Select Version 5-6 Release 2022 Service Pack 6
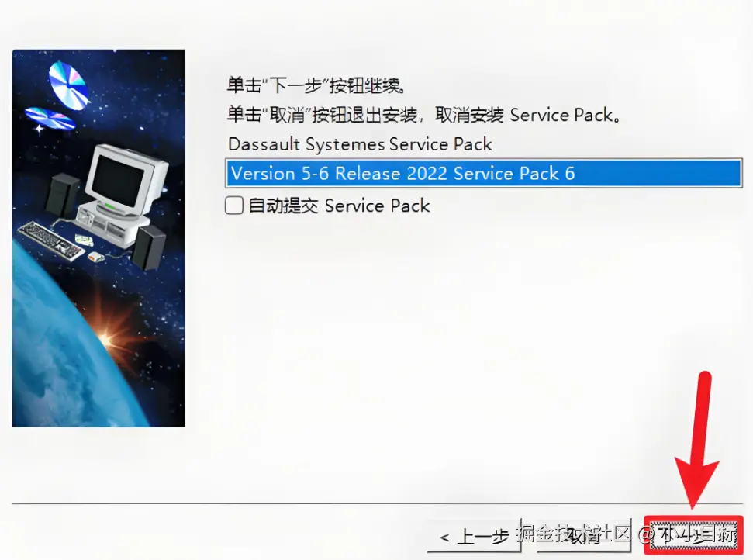The height and width of the screenshot is (560, 753). point(484,173)
